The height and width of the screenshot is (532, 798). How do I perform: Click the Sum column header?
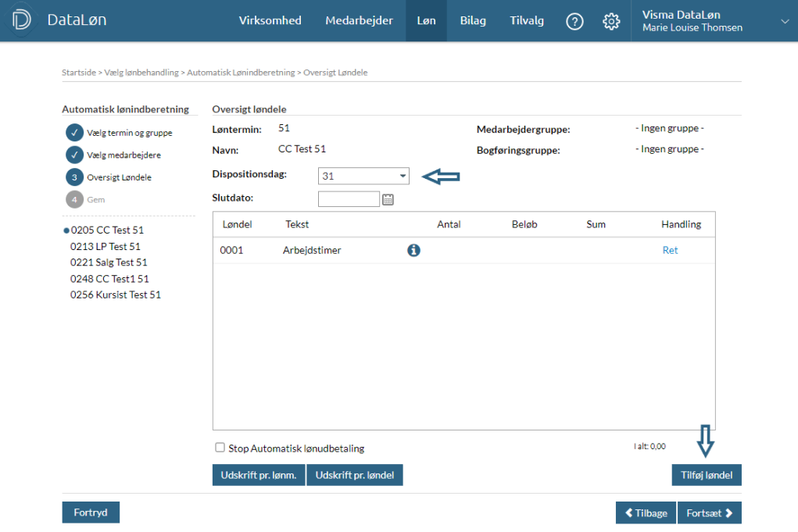point(596,224)
